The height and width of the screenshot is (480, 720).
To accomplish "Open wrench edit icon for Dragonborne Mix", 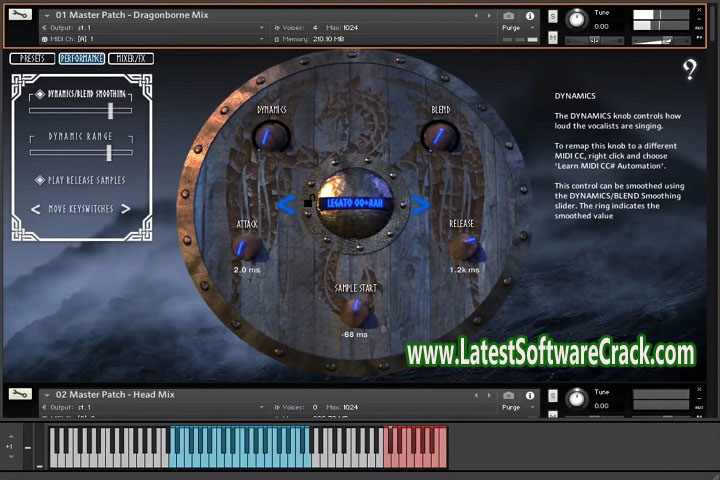I will pos(20,16).
